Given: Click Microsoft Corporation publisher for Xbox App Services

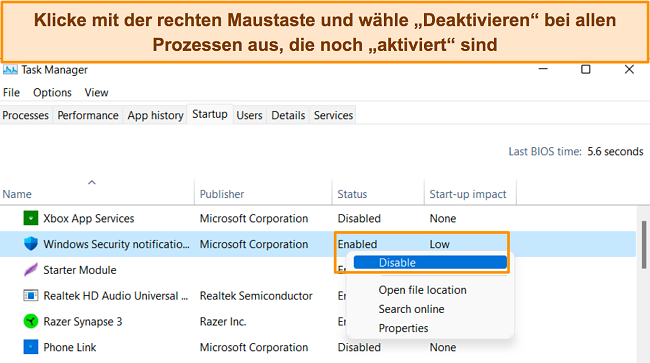Looking at the screenshot, I should pos(254,218).
